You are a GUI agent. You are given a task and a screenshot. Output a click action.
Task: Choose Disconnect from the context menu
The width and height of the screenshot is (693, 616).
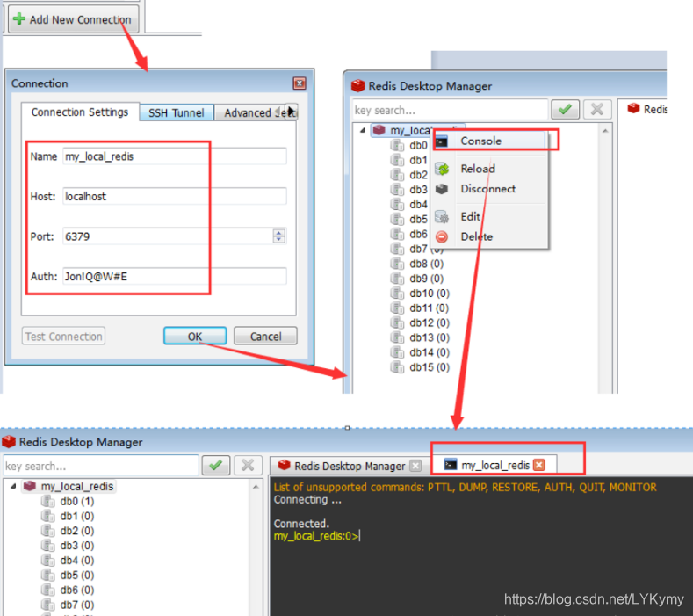[x=489, y=189]
